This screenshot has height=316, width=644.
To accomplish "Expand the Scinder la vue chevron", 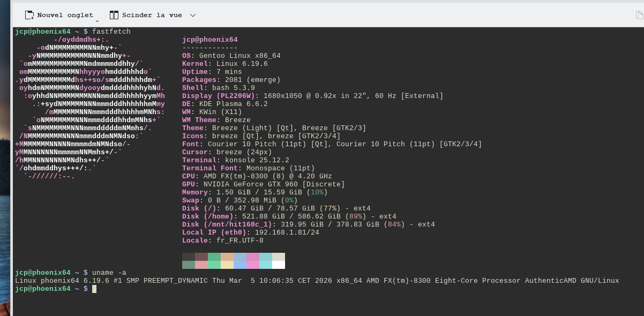I will pyautogui.click(x=193, y=16).
